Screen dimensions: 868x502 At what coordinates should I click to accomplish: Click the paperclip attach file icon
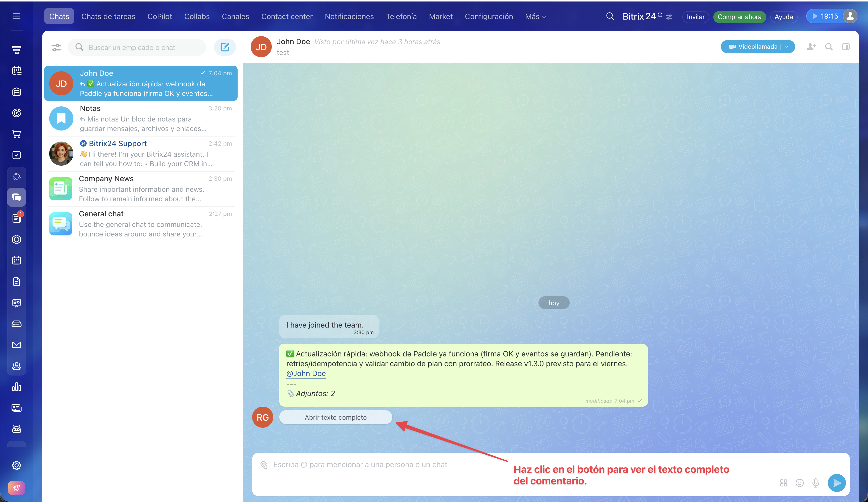pyautogui.click(x=264, y=465)
